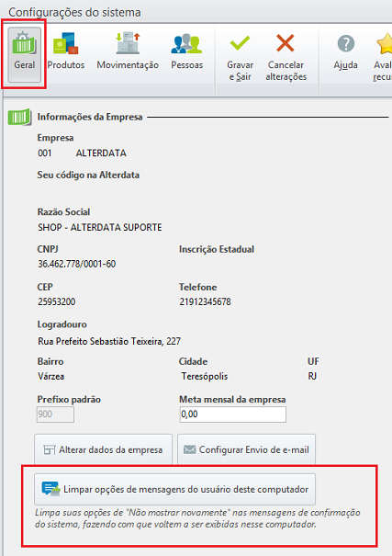This screenshot has height=556, width=392.
Task: Click the red Cancelar alterações X
Action: tap(286, 43)
